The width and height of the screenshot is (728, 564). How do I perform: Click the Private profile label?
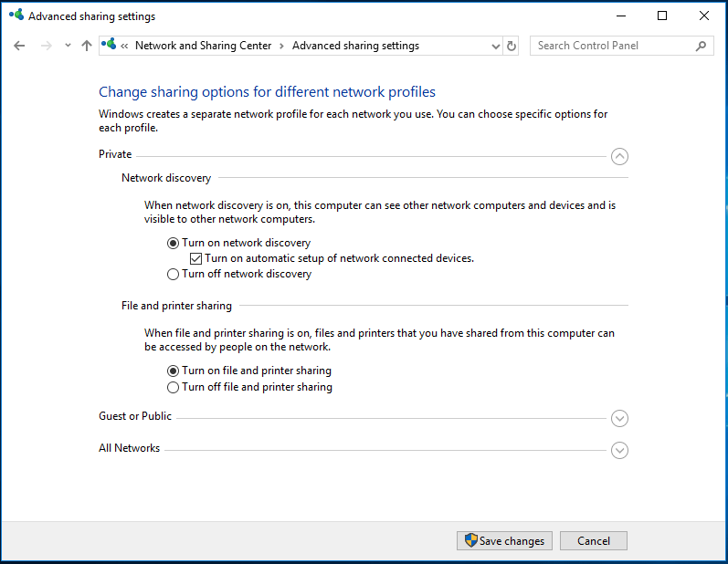115,154
